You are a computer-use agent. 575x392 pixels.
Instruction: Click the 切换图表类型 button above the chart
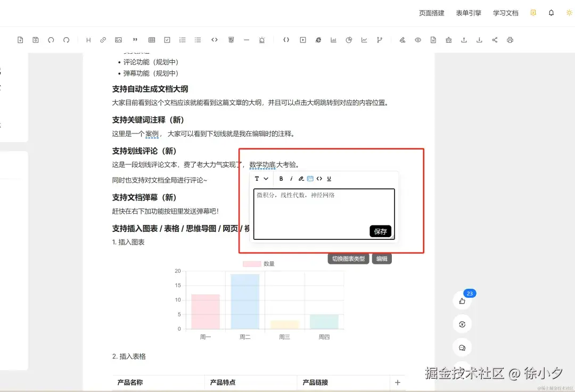(348, 258)
